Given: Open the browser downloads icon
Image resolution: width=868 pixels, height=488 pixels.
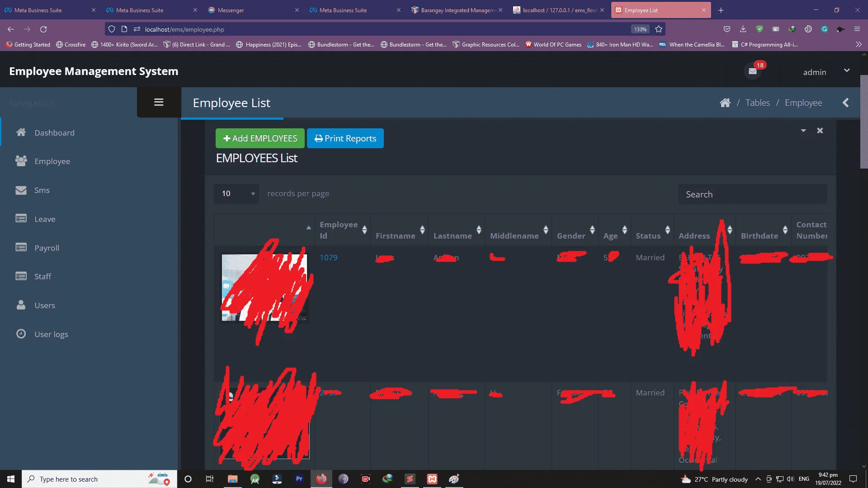Looking at the screenshot, I should (x=743, y=29).
